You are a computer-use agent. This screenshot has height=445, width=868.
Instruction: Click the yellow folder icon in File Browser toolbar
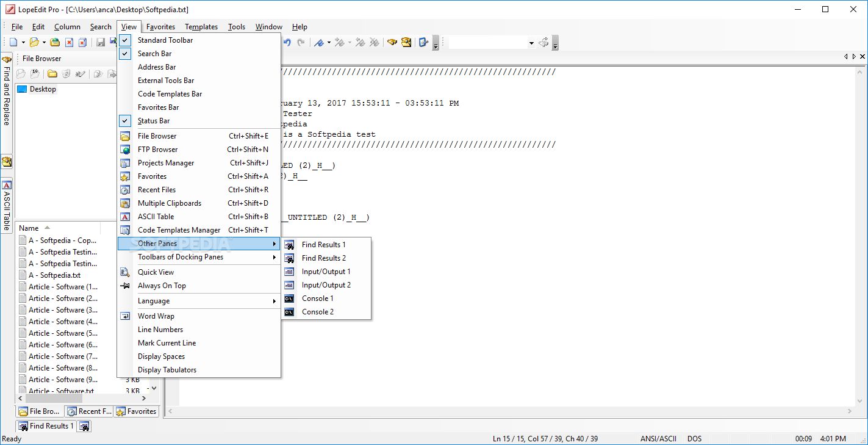(x=52, y=74)
